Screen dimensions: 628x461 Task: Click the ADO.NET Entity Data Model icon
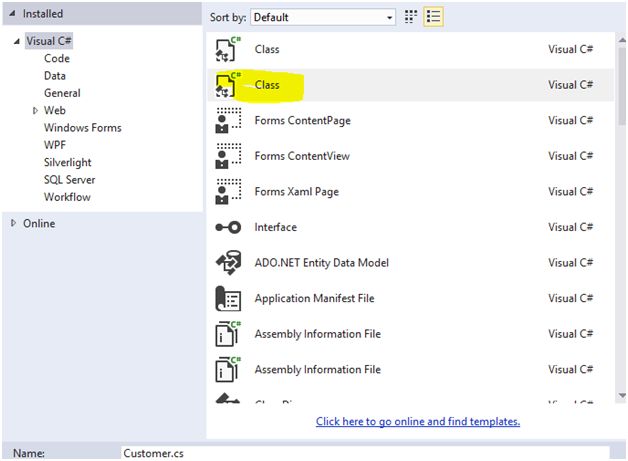229,263
